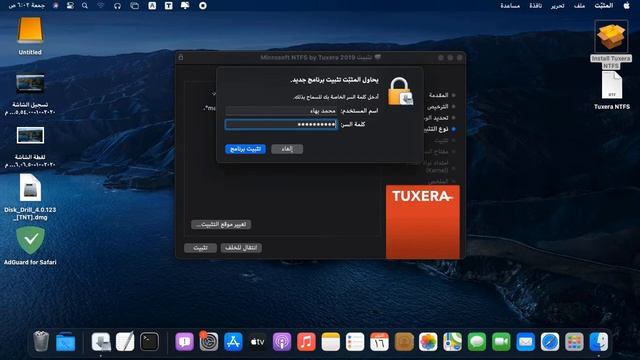Open Reminders in the Dock
Viewport: 640px width, 360px height.
coord(355,342)
